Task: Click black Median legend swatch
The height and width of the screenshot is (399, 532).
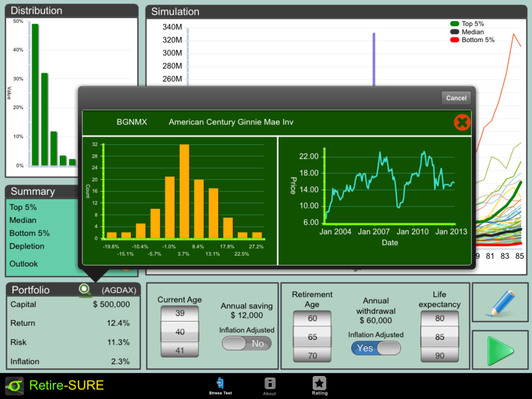Action: coord(455,32)
